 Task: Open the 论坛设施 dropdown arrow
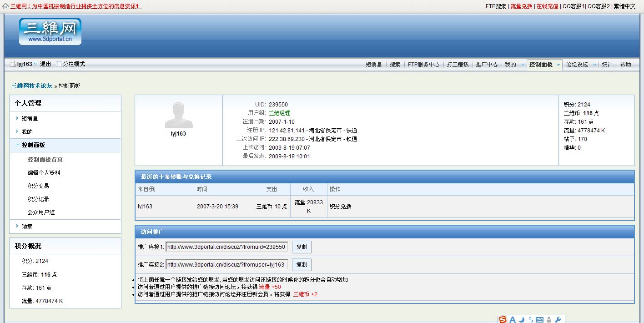[594, 65]
